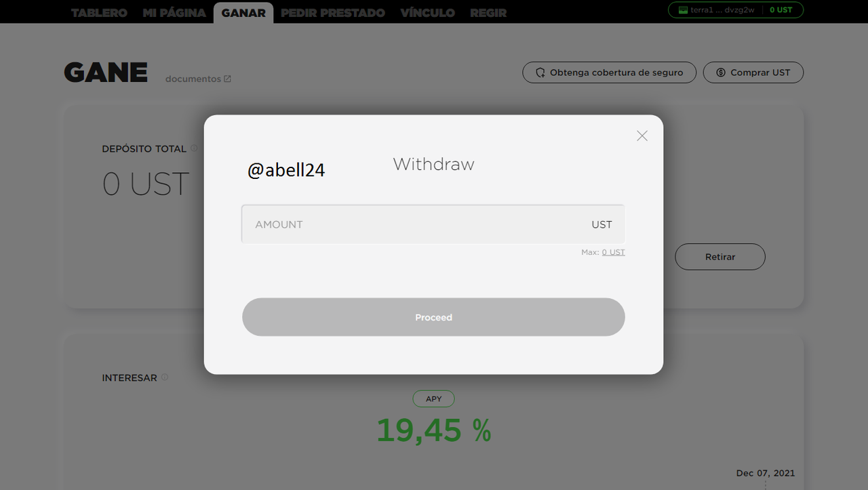Image resolution: width=868 pixels, height=490 pixels.
Task: Click the APY badge
Action: [433, 399]
